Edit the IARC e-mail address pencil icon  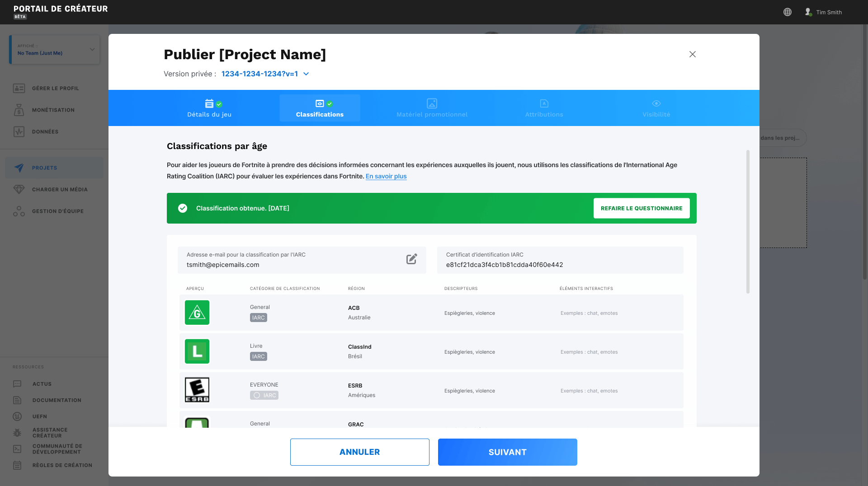[411, 259]
